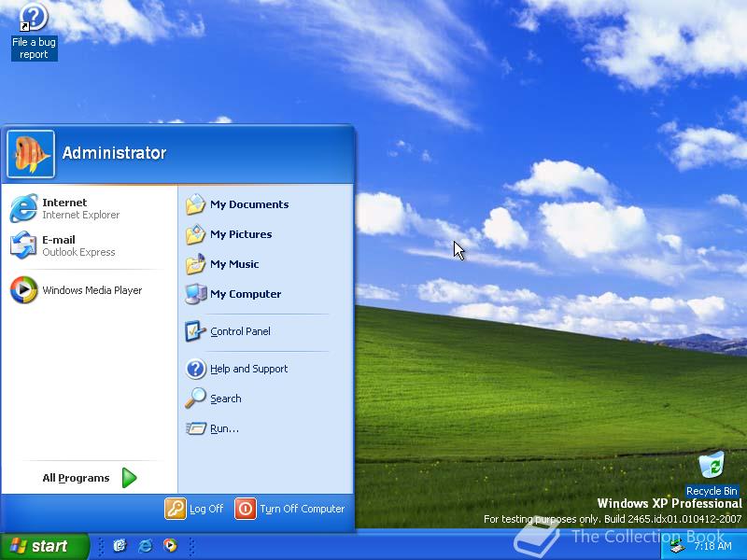
Task: Expand All Programs with the green arrow
Action: point(129,478)
